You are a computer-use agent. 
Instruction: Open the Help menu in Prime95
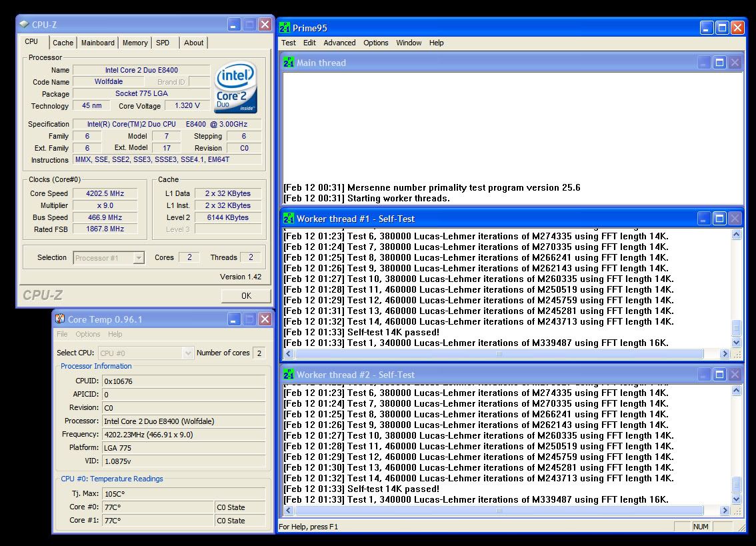[x=437, y=43]
